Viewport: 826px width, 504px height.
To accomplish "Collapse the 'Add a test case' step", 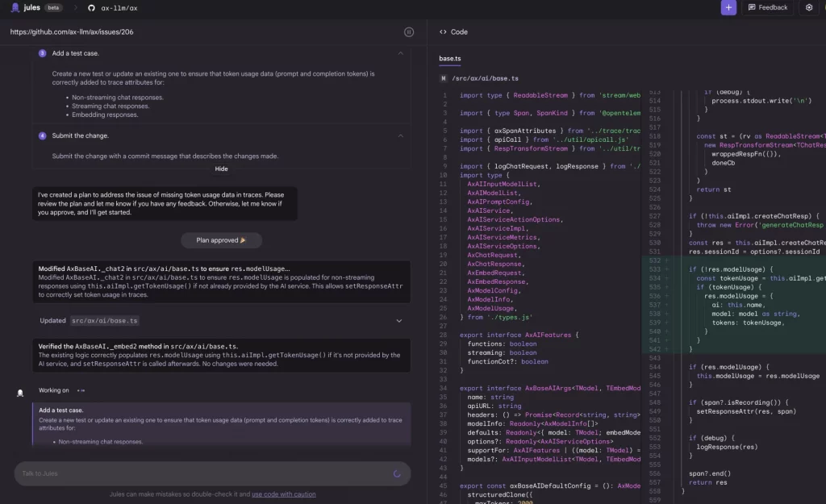I will point(401,53).
